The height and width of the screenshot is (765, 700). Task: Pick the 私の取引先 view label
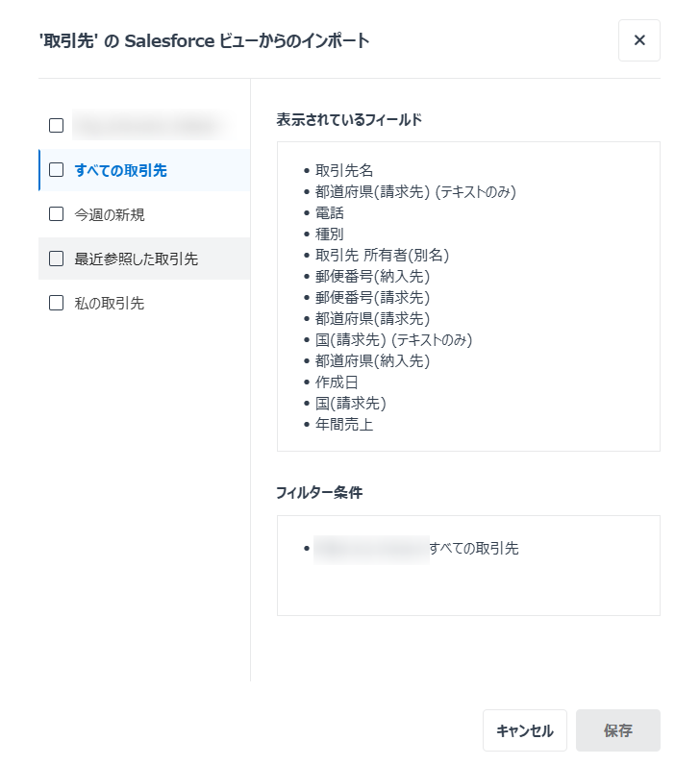(x=110, y=304)
